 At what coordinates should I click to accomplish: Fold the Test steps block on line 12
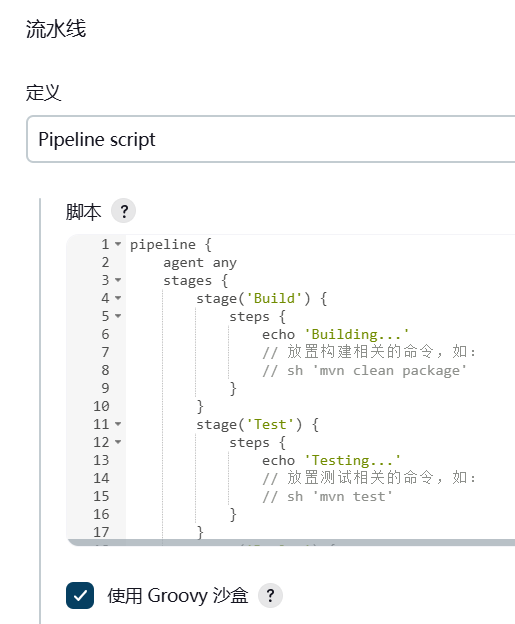coord(118,442)
